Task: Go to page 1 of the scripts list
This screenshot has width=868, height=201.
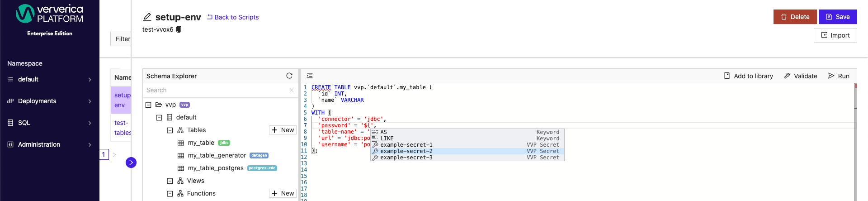Action: point(104,154)
